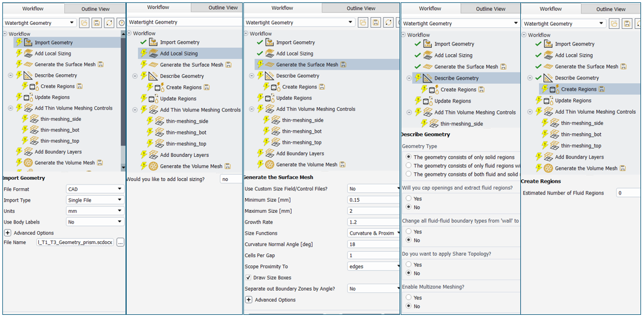Click Create Regions icon in Create Regions panel
The image size is (644, 319).
click(554, 89)
